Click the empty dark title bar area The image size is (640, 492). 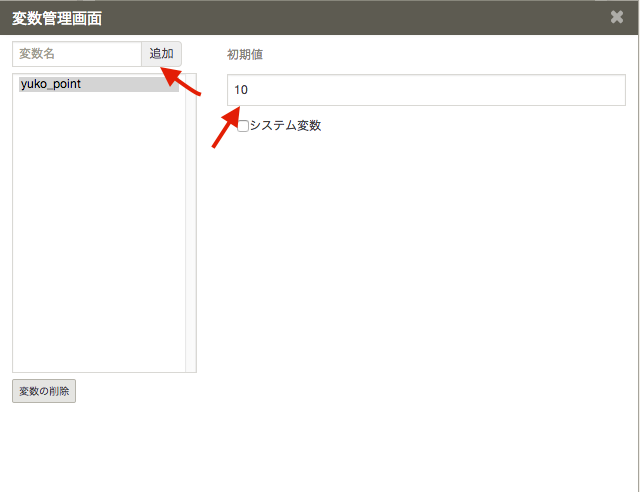point(350,18)
